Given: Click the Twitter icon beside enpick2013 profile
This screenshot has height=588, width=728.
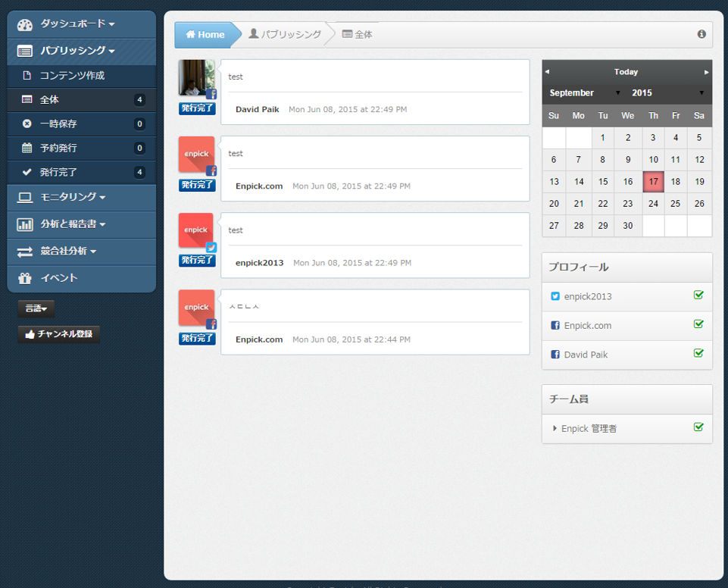Looking at the screenshot, I should point(555,296).
